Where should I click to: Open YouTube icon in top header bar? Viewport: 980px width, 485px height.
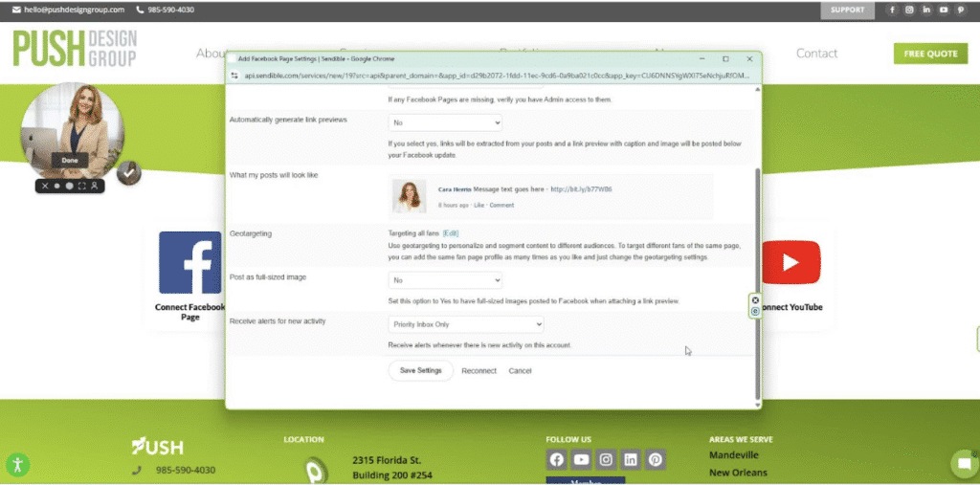tap(944, 10)
